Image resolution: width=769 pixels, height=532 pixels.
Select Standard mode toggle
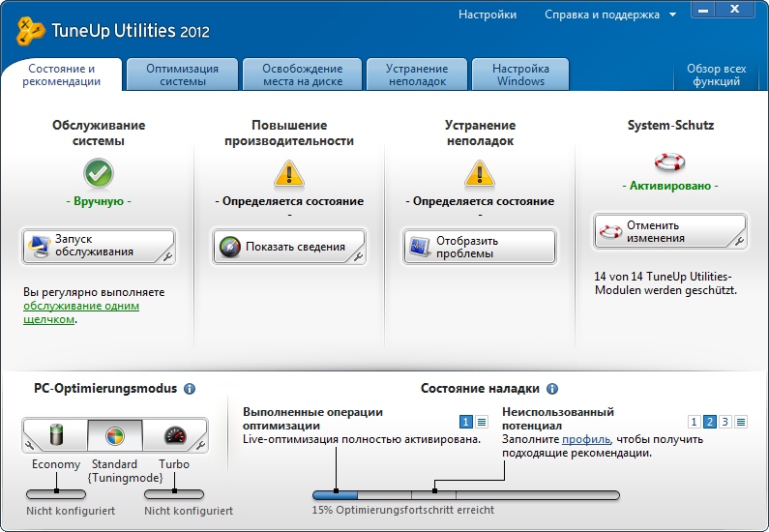pyautogui.click(x=115, y=435)
